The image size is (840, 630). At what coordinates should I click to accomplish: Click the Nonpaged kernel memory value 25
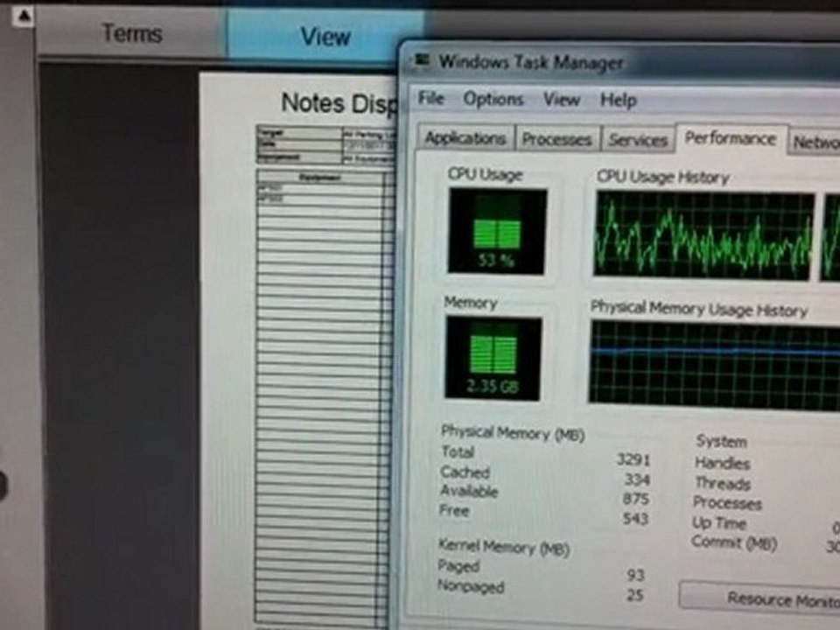(x=635, y=594)
